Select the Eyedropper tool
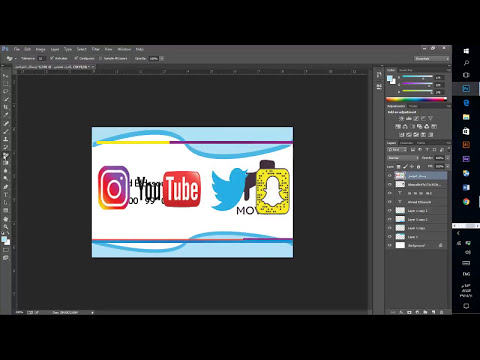Screen dimensions: 480x360 point(6,115)
